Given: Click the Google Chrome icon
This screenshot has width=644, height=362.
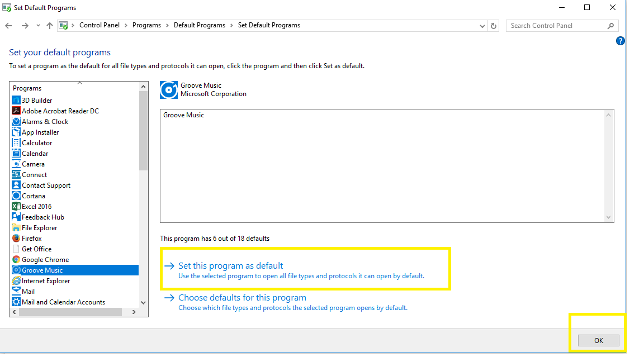Looking at the screenshot, I should tap(16, 260).
